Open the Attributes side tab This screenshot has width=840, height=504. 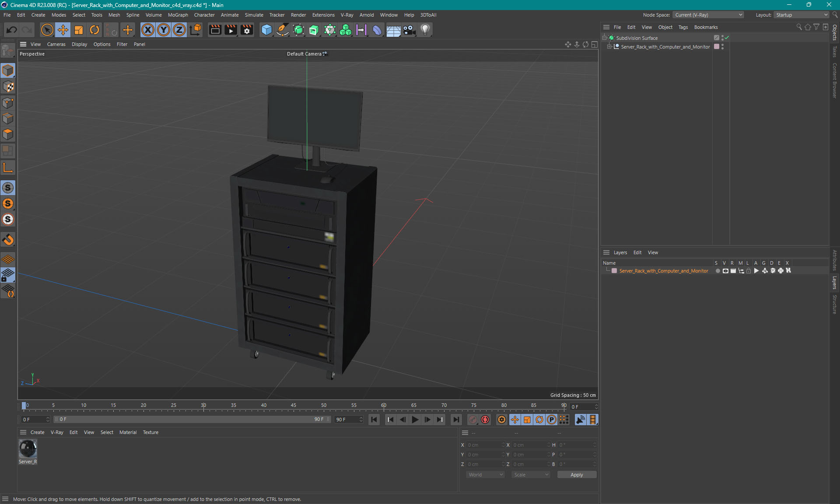pyautogui.click(x=835, y=260)
